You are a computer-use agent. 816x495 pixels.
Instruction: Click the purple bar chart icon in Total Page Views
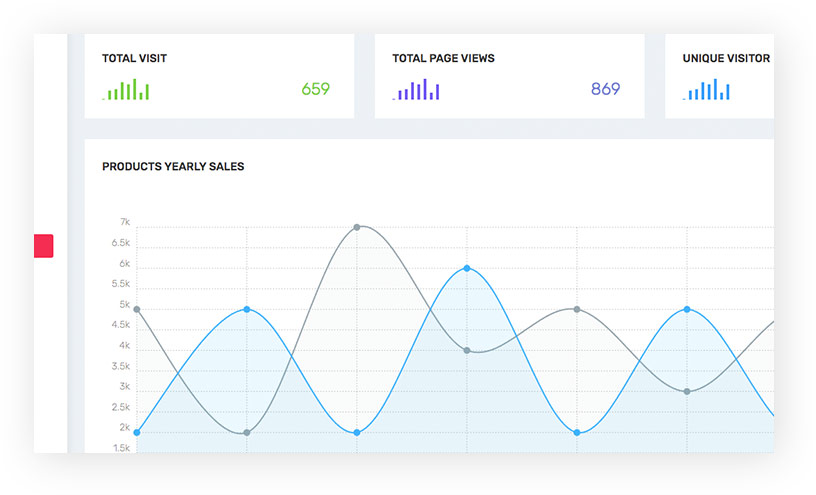[x=416, y=90]
